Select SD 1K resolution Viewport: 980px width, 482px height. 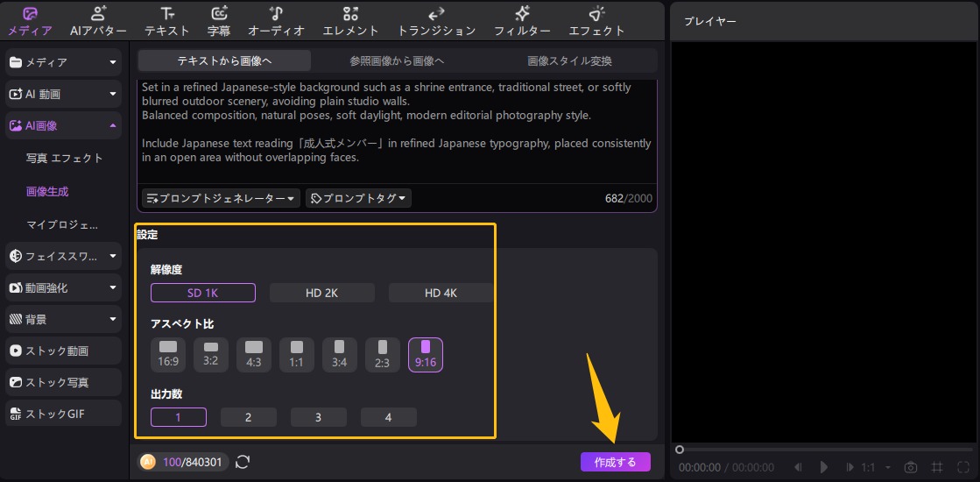point(203,293)
